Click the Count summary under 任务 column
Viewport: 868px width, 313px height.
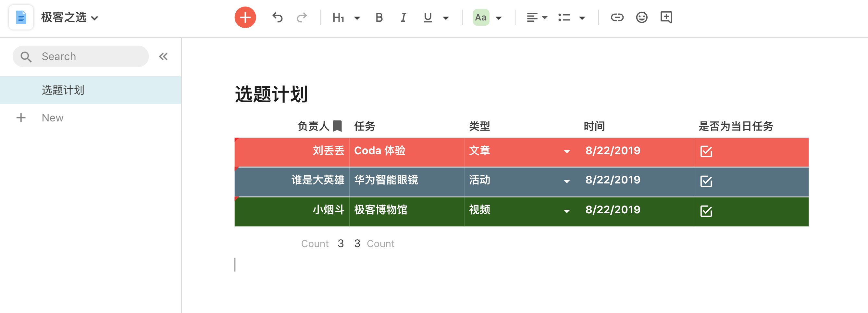click(374, 243)
